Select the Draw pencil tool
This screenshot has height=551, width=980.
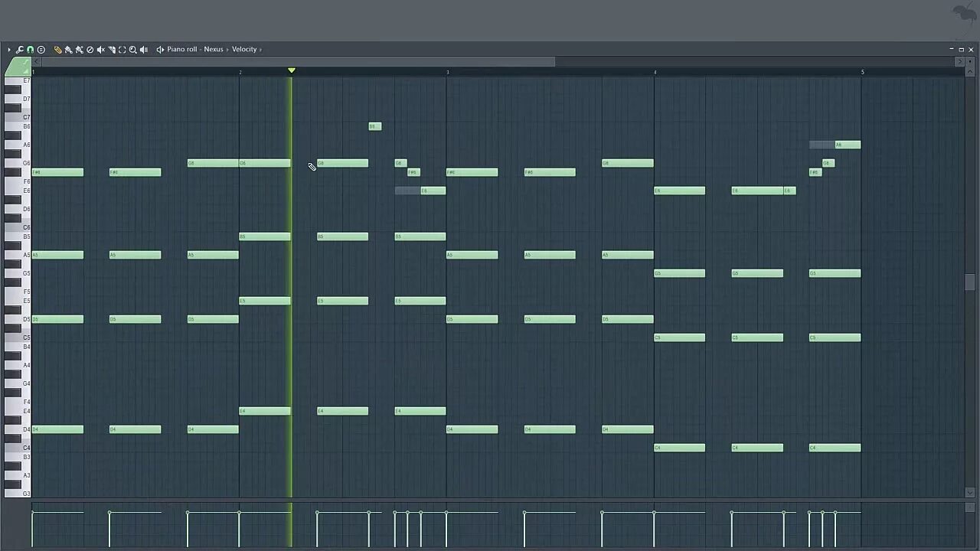pyautogui.click(x=57, y=50)
